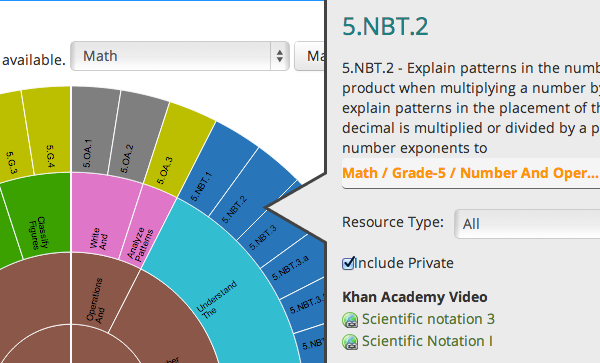This screenshot has width=600, height=363.
Task: Click the Scientific Notation I video icon
Action: (350, 342)
